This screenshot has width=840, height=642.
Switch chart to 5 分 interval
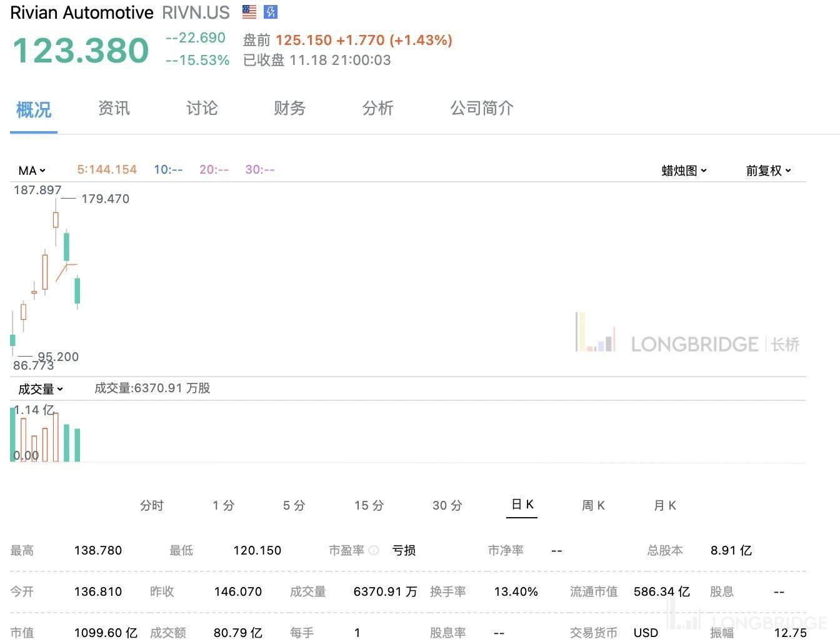294,505
